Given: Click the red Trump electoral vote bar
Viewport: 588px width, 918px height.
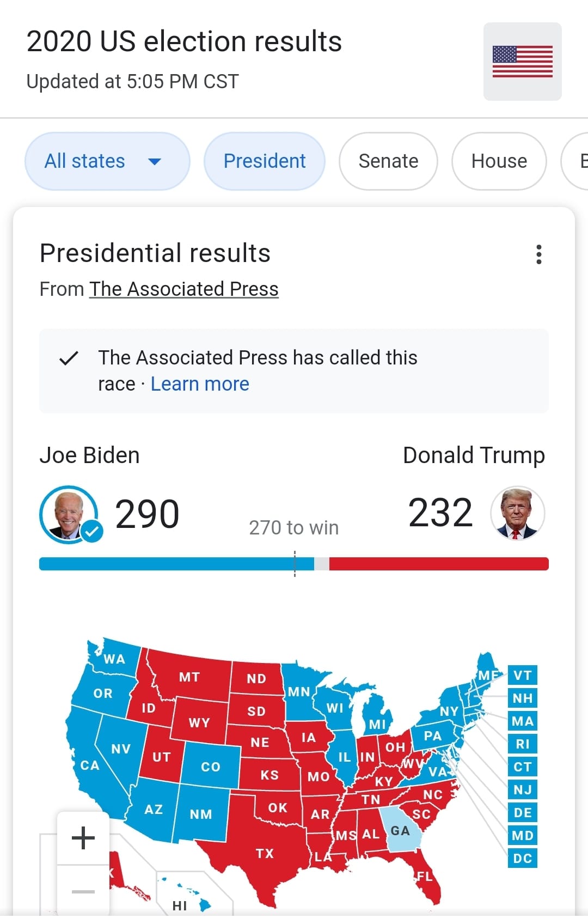Looking at the screenshot, I should (x=438, y=564).
